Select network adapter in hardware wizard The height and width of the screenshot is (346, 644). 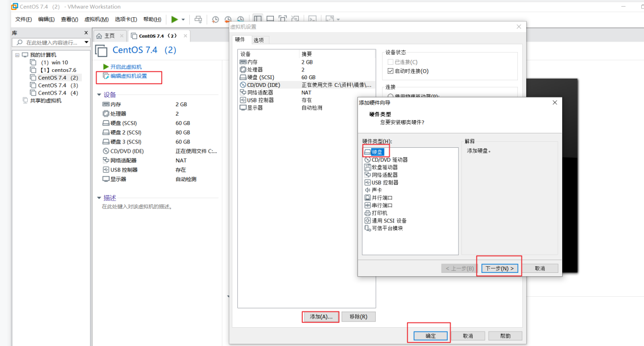[381, 175]
